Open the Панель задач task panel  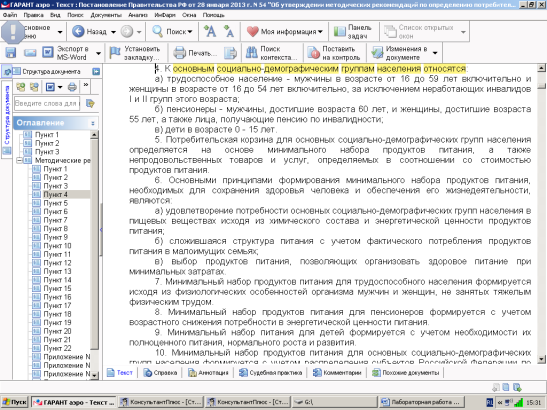coord(353,31)
